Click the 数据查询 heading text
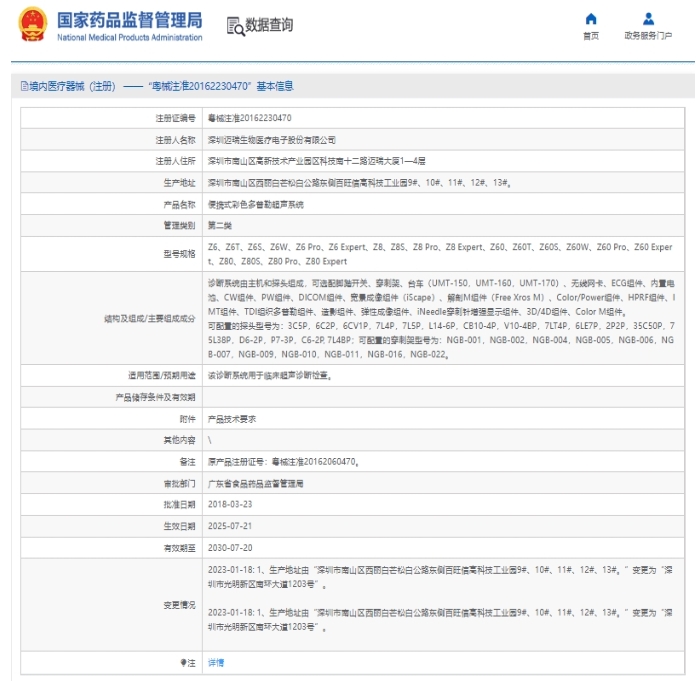Viewport: 696px width, 682px height. tap(269, 26)
